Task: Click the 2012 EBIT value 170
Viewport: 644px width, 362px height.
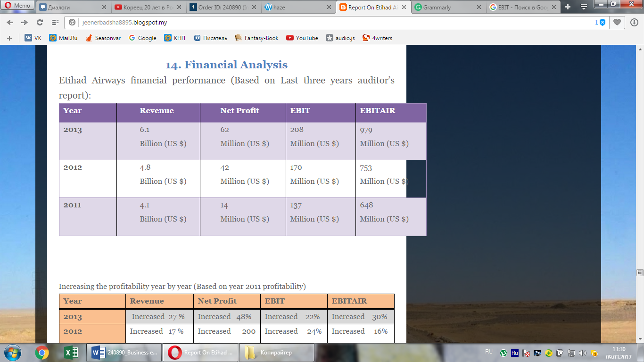Action: pos(296,167)
